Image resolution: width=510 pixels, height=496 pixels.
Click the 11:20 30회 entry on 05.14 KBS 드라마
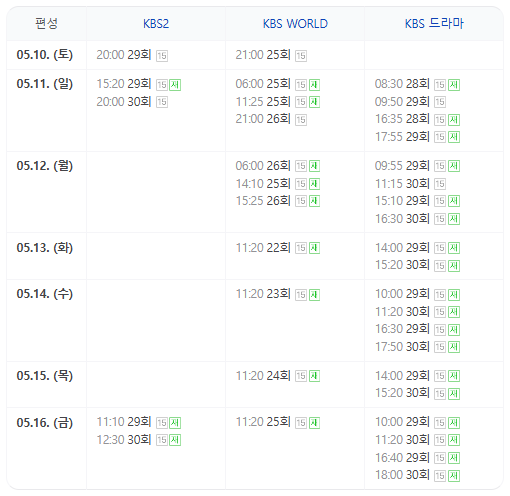[x=402, y=312]
